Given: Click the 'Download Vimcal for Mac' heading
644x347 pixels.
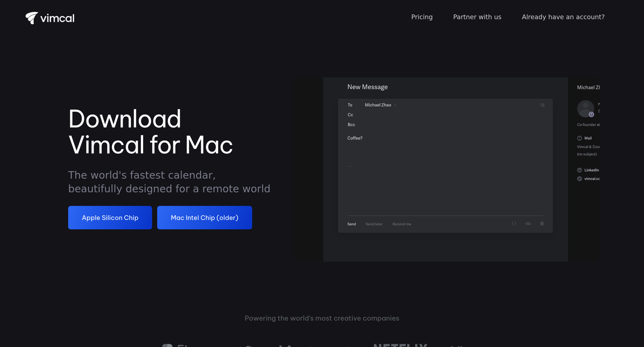Looking at the screenshot, I should click(x=150, y=132).
